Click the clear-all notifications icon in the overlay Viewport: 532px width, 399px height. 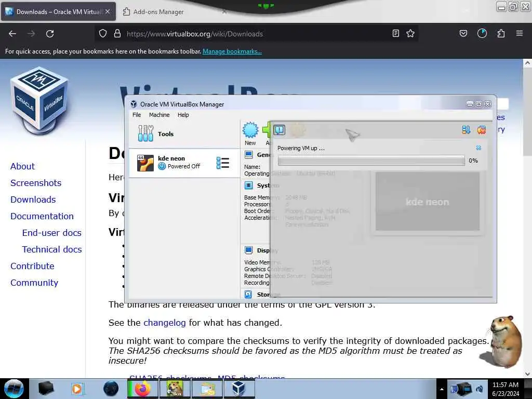(x=482, y=130)
